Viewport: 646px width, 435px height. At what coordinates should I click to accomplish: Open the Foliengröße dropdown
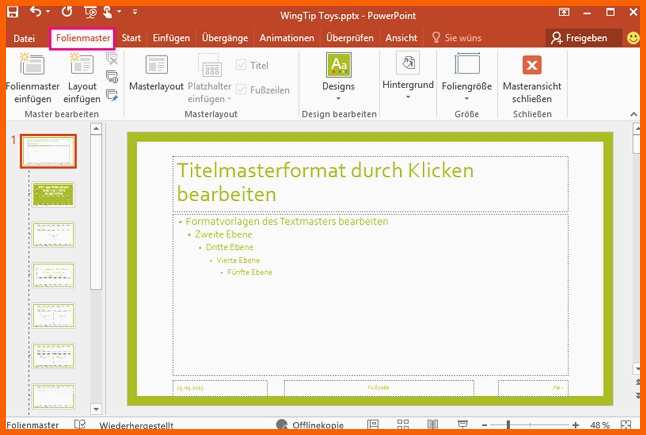point(466,77)
